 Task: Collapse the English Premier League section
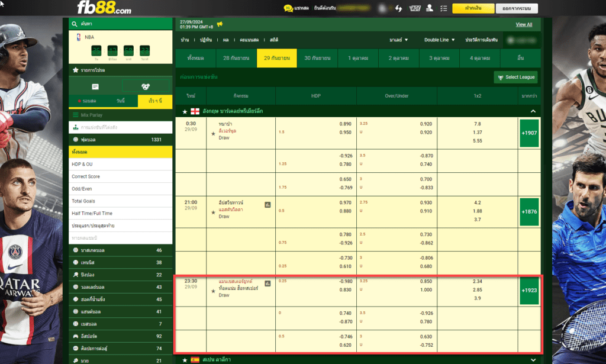533,111
